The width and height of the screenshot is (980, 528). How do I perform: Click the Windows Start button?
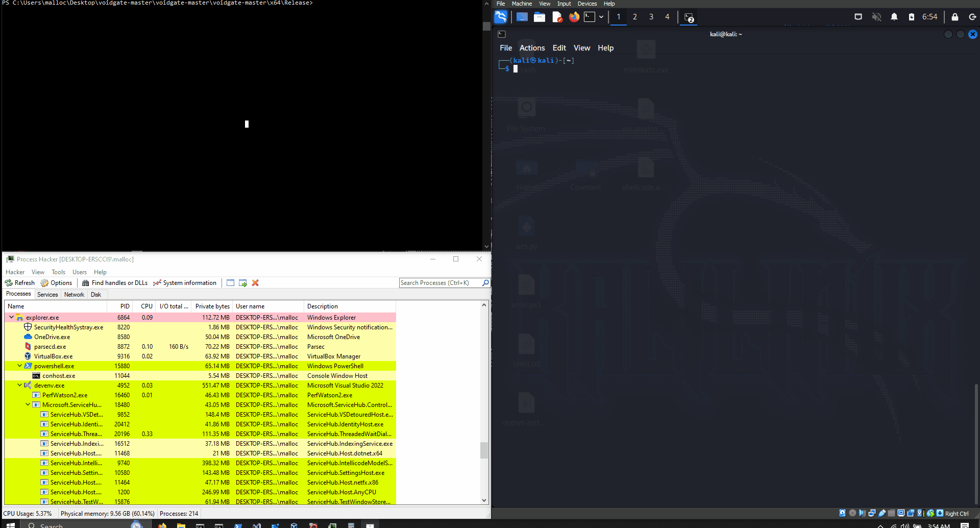point(10,524)
